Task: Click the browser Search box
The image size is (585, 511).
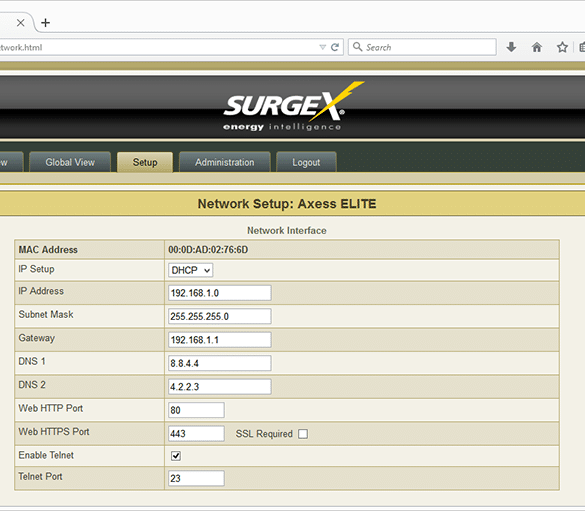Action: pos(422,47)
